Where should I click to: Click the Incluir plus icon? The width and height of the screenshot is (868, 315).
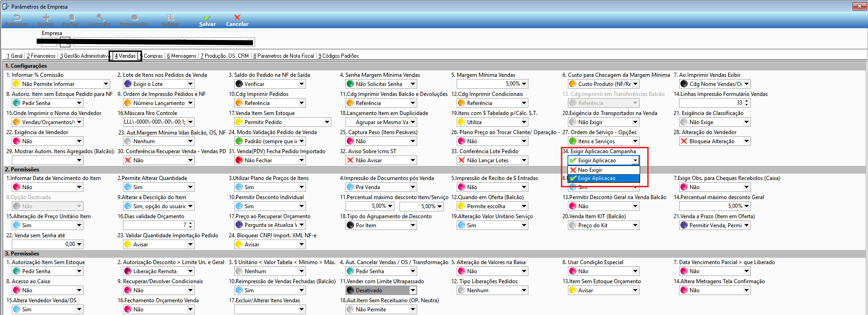[x=46, y=17]
